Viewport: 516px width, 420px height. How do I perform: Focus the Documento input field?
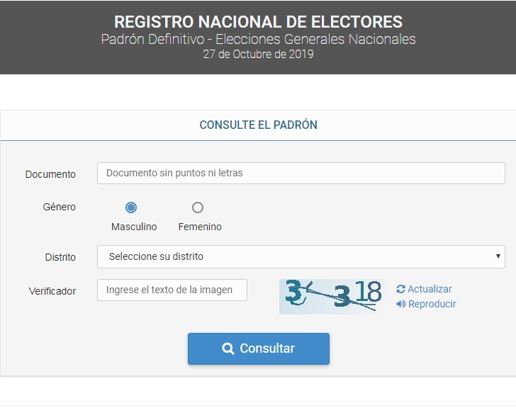click(x=301, y=173)
